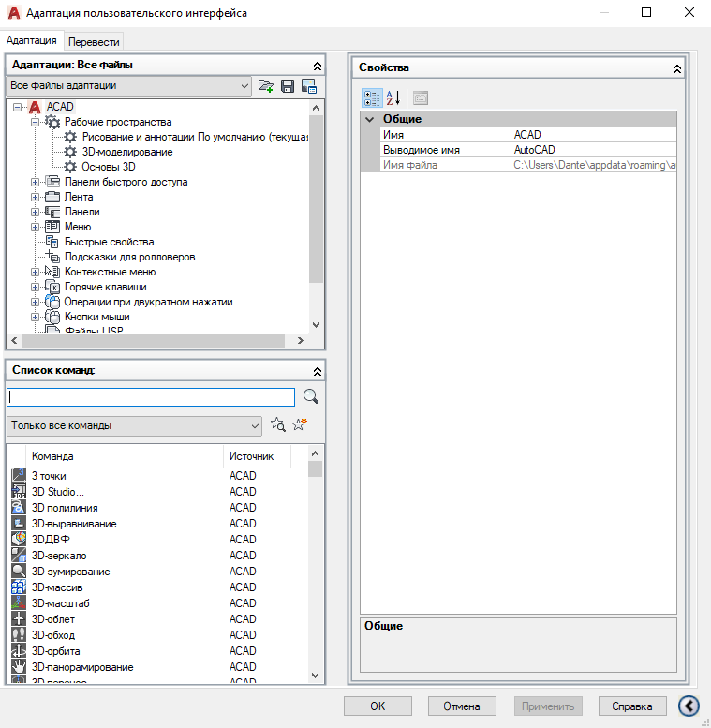This screenshot has height=728, width=711.
Task: Click the 3D-орбита command icon
Action: (19, 650)
